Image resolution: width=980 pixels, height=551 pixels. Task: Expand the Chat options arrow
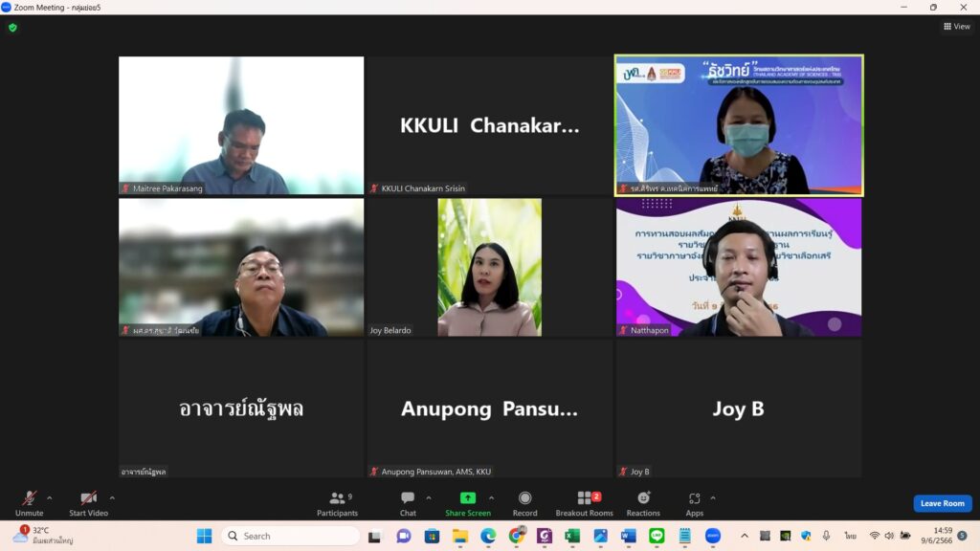point(428,497)
